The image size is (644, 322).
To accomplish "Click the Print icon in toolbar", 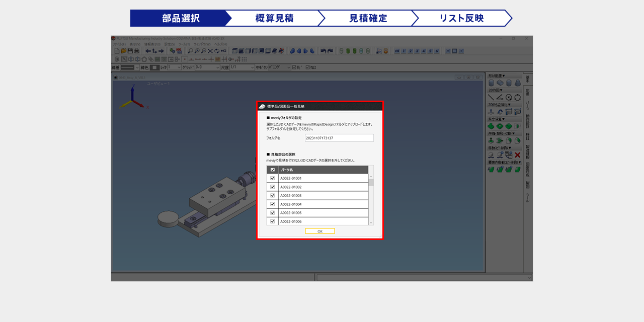I will tap(136, 51).
